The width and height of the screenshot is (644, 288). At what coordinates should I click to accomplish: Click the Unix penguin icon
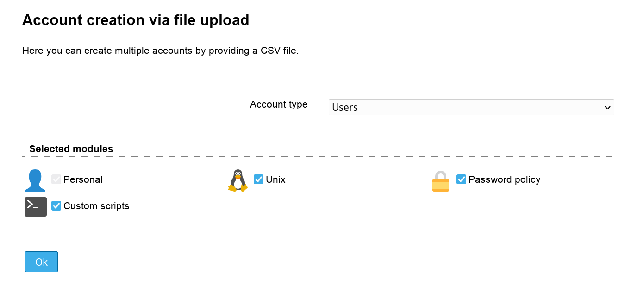click(238, 180)
